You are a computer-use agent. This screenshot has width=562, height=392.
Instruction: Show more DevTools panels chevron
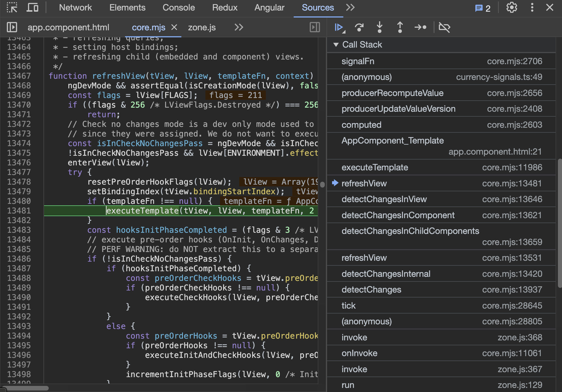point(350,8)
